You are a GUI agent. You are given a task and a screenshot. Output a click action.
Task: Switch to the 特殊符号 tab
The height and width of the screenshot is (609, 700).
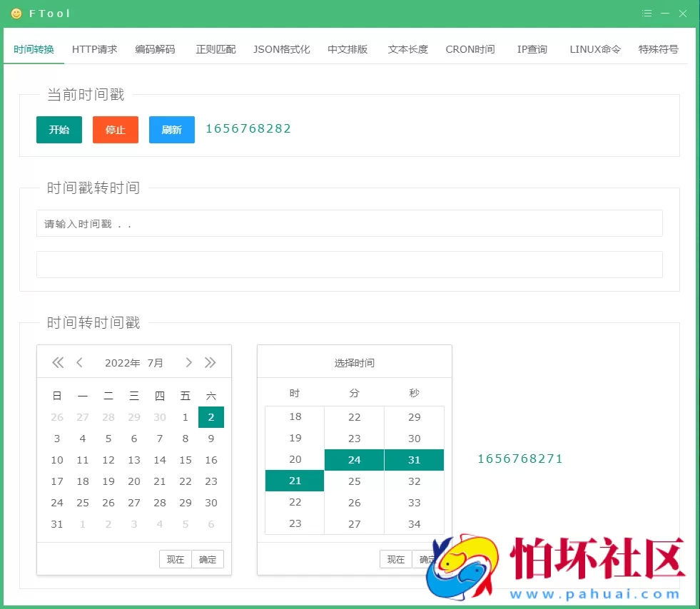(658, 49)
